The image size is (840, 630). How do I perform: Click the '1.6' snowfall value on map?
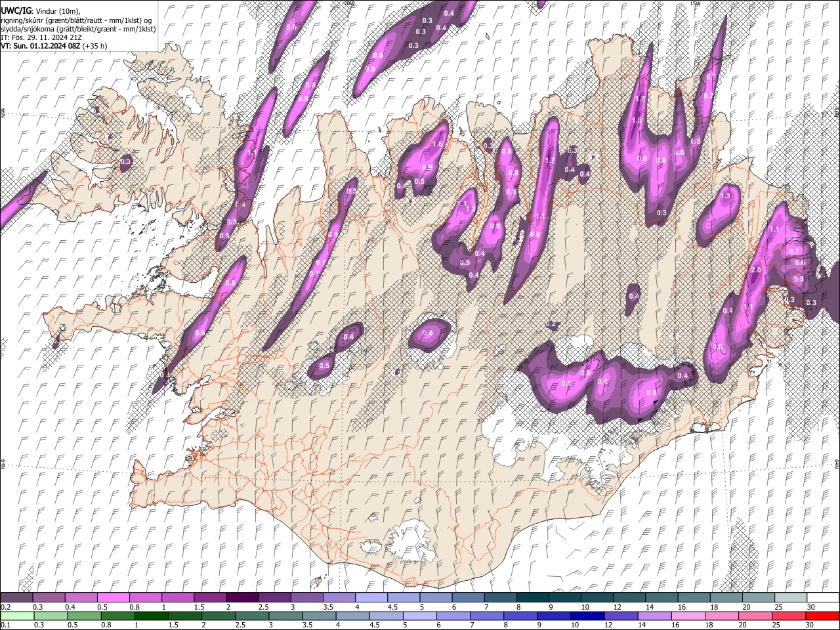click(438, 144)
